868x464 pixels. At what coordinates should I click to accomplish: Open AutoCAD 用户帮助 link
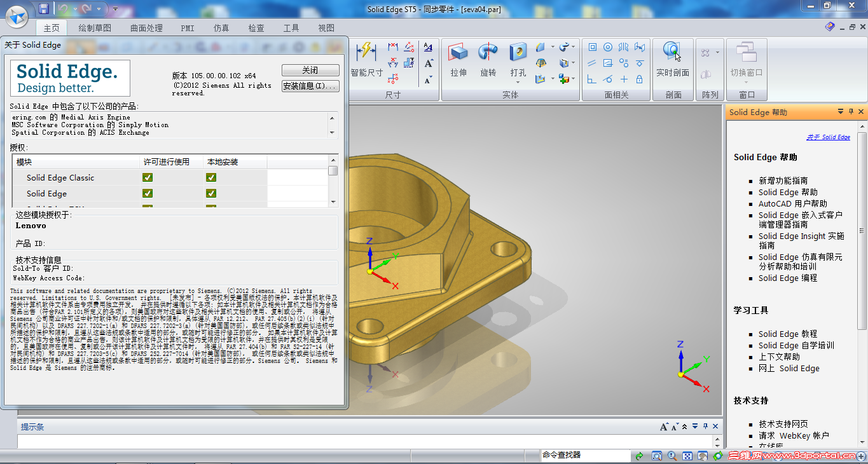click(793, 203)
